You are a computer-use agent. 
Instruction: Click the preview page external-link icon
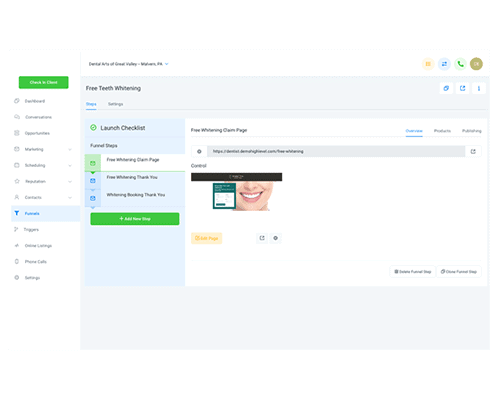point(262,238)
